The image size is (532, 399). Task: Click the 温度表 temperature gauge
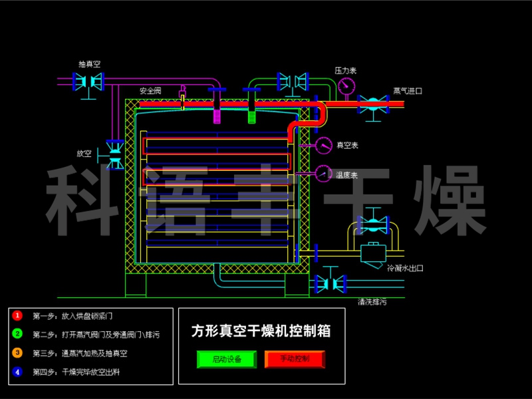pyautogui.click(x=323, y=174)
